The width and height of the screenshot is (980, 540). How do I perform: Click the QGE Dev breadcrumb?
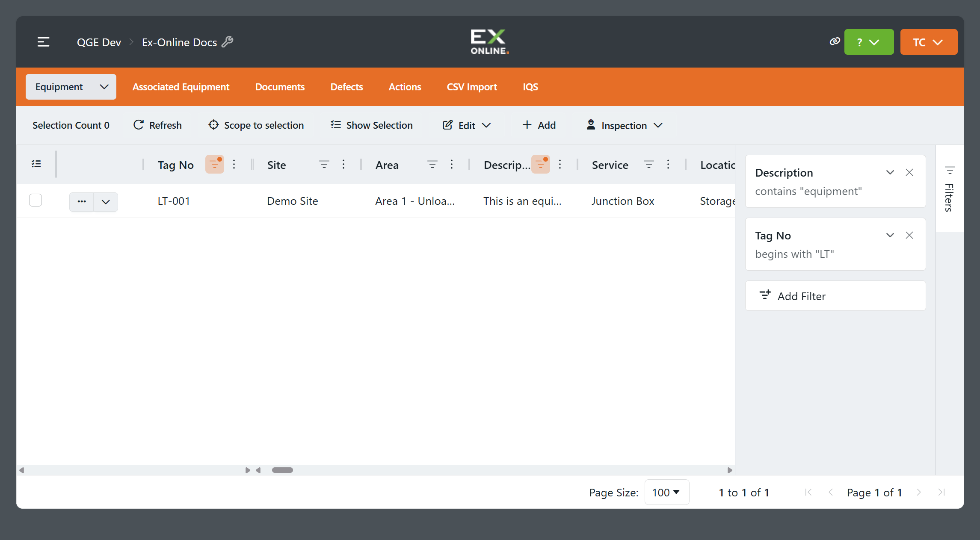tap(99, 42)
